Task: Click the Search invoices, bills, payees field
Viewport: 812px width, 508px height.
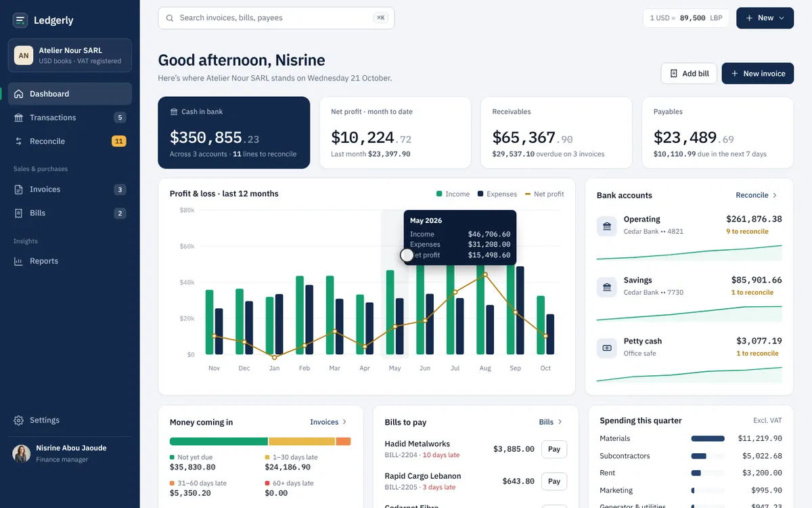Action: pos(276,18)
